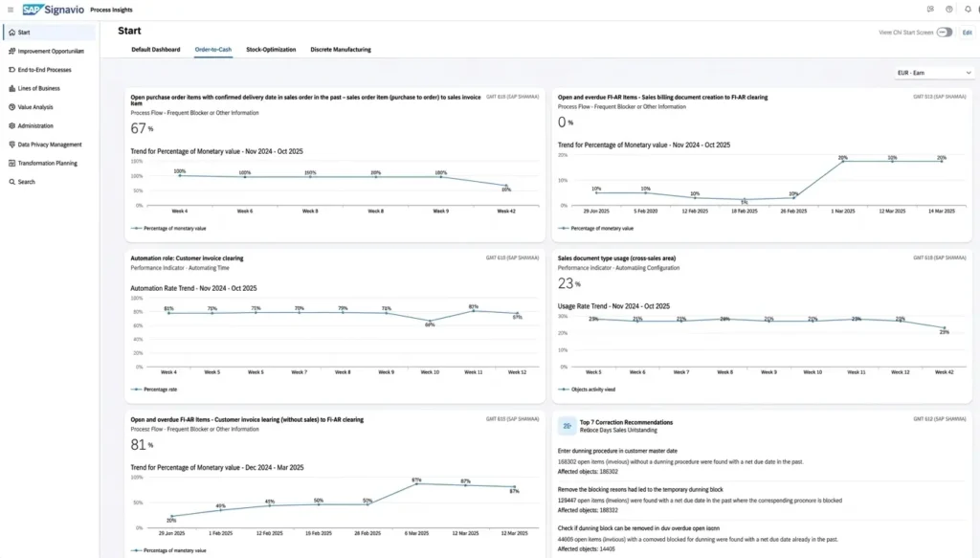Click Week 42 data point in purchase order chart
This screenshot has height=558, width=980.
coord(506,185)
